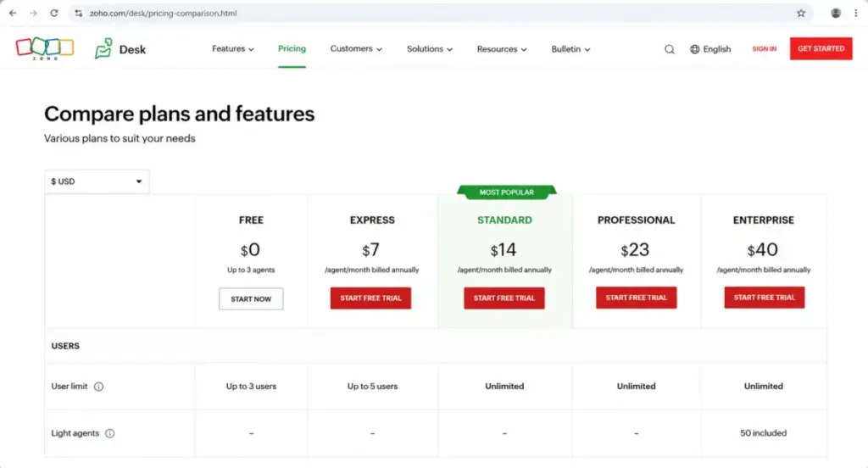Screen dimensions: 868x468
Task: Open the browser profile avatar
Action: pyautogui.click(x=836, y=13)
